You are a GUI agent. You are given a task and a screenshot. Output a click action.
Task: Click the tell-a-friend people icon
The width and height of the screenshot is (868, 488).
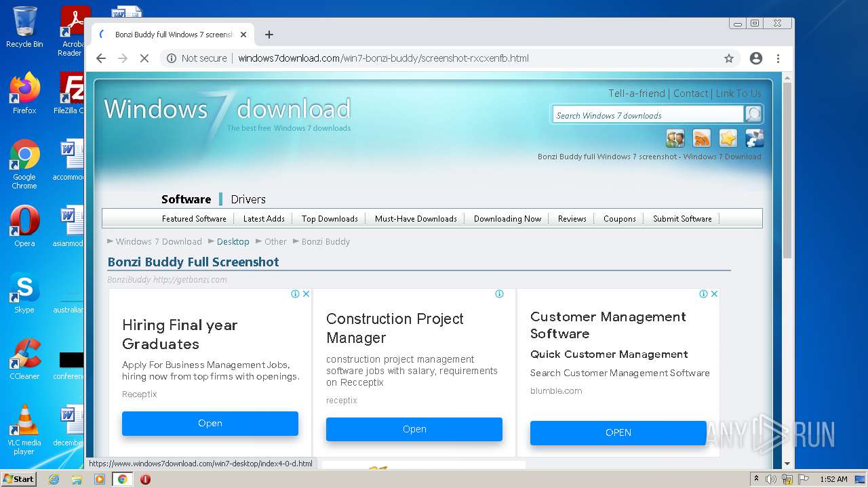[x=675, y=138]
